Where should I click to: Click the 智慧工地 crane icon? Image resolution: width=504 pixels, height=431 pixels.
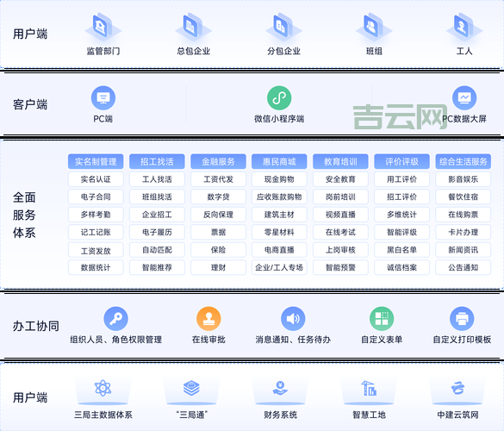pyautogui.click(x=369, y=388)
